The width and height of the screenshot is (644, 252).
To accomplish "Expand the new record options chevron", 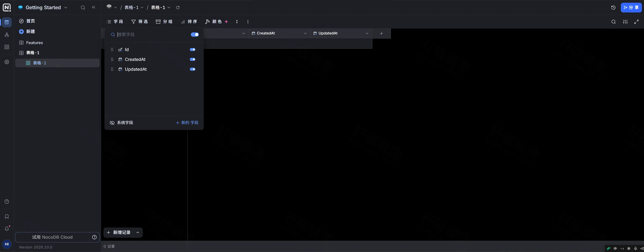I will [x=138, y=233].
